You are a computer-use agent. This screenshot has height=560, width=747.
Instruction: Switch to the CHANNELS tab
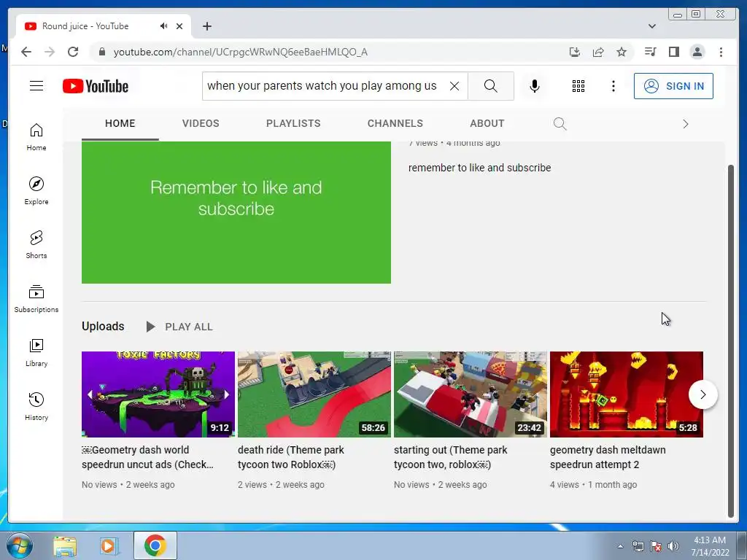tap(395, 124)
